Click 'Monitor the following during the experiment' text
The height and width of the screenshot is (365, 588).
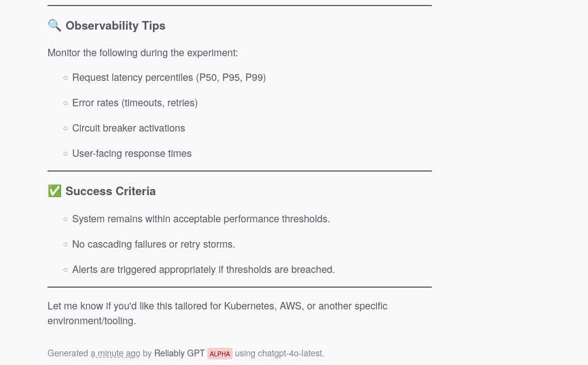(143, 52)
